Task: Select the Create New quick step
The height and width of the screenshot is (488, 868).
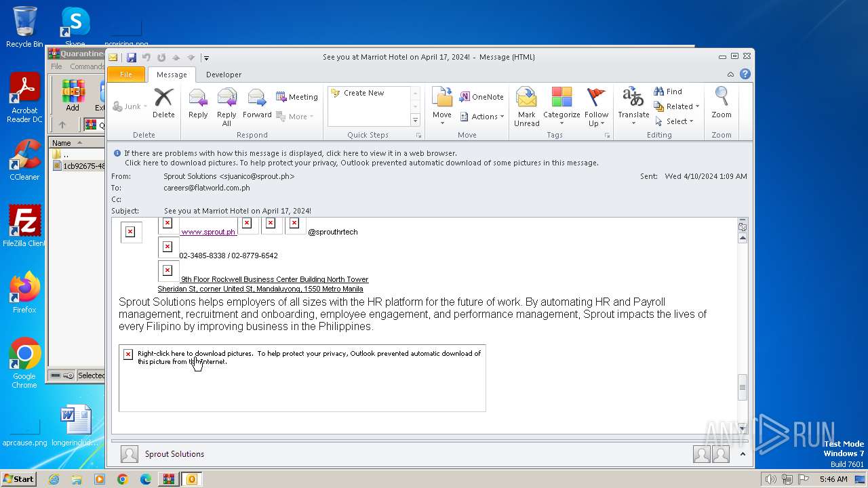Action: point(364,93)
